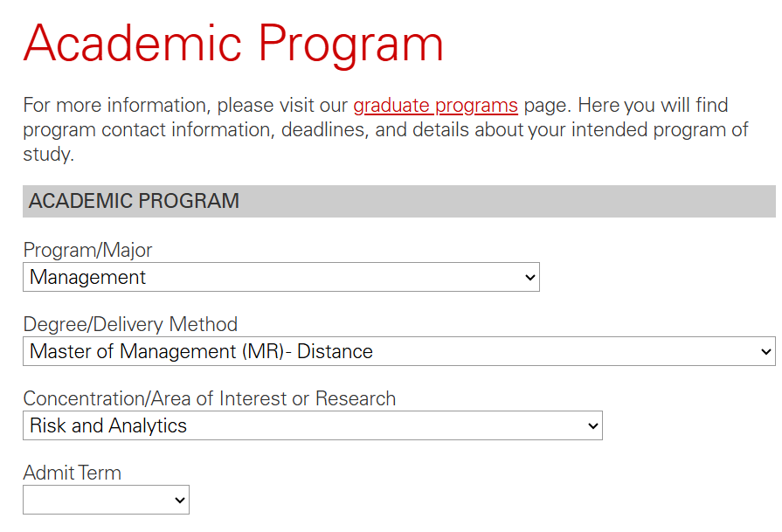Click the Program/Major field label

click(87, 251)
